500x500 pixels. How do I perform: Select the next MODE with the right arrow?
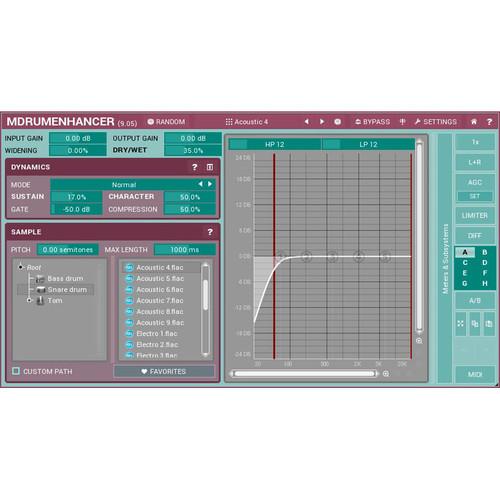pos(210,184)
